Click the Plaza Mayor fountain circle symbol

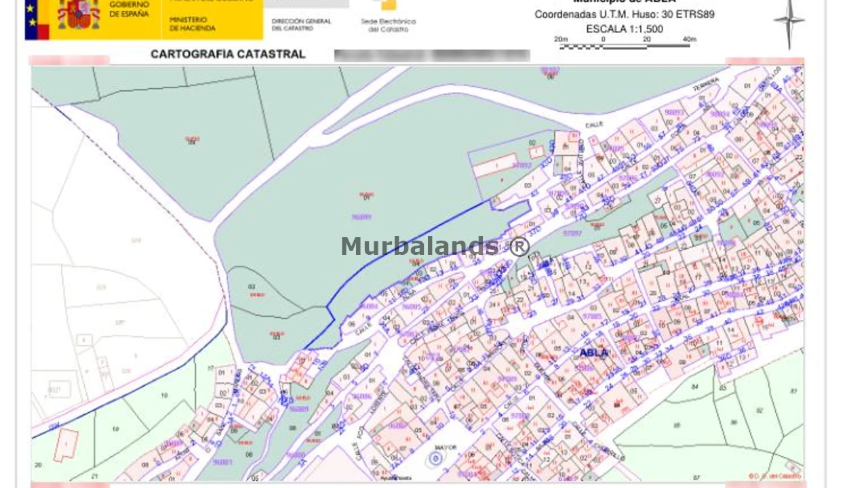click(x=435, y=460)
